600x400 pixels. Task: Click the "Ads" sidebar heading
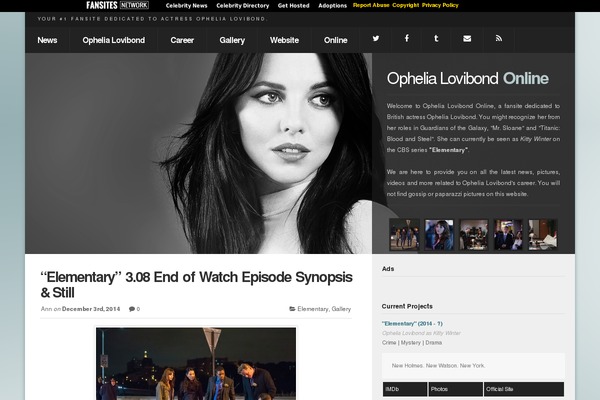tap(388, 269)
